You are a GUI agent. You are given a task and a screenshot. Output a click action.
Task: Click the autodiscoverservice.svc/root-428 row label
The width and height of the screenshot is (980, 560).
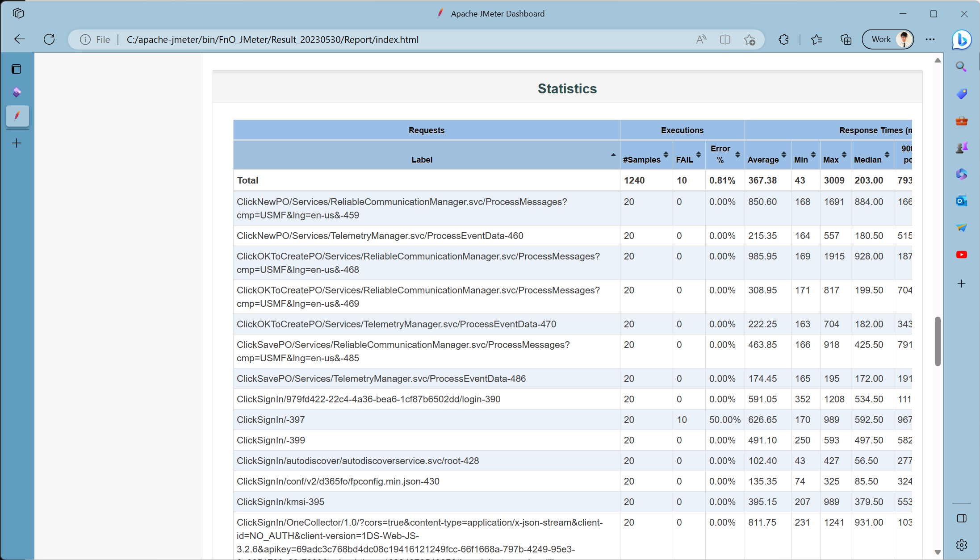(x=358, y=461)
